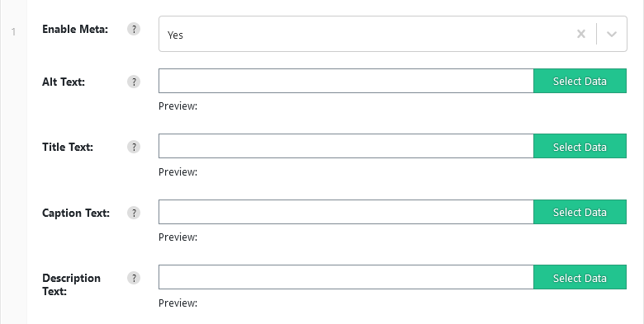This screenshot has width=644, height=324.
Task: Expand the Enable Meta dropdown chevron
Action: click(x=612, y=34)
